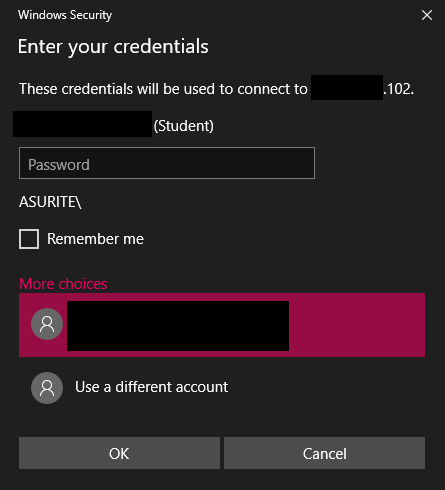445x490 pixels.
Task: Click into the Password field
Action: click(167, 163)
